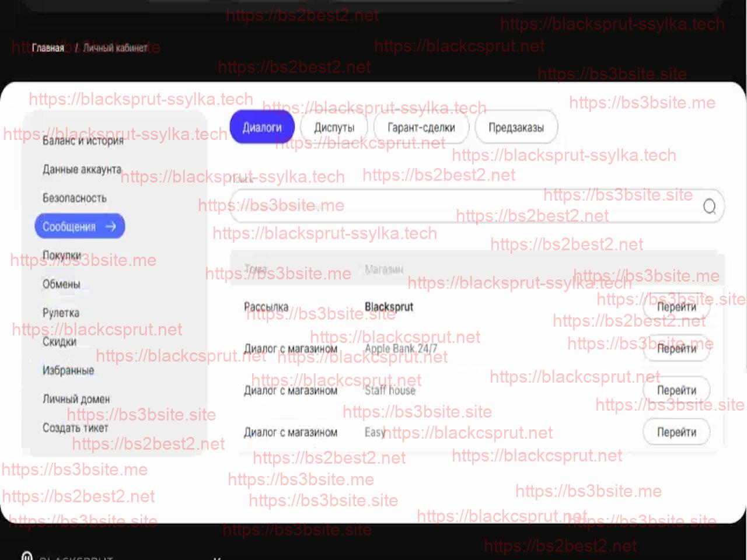This screenshot has height=560, width=747.
Task: Click the search magnifier icon
Action: pyautogui.click(x=710, y=206)
